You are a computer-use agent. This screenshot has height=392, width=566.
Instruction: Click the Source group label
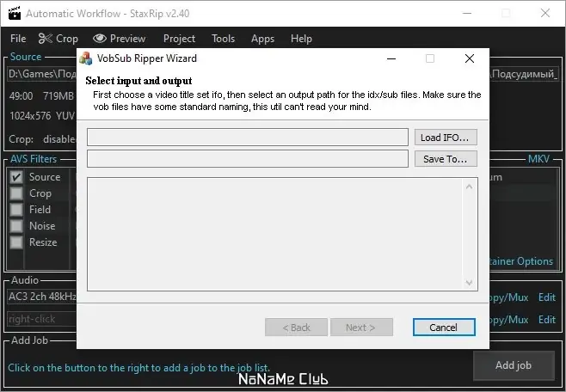pyautogui.click(x=26, y=57)
